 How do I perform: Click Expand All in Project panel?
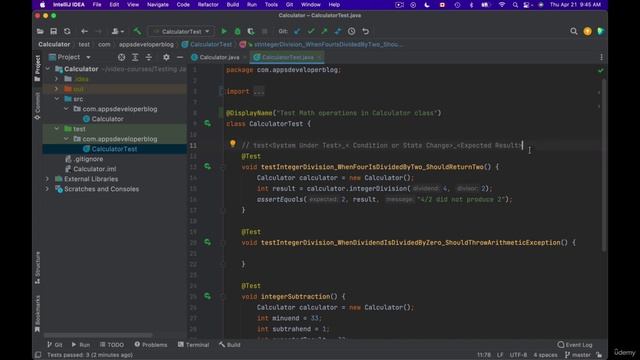pos(135,58)
